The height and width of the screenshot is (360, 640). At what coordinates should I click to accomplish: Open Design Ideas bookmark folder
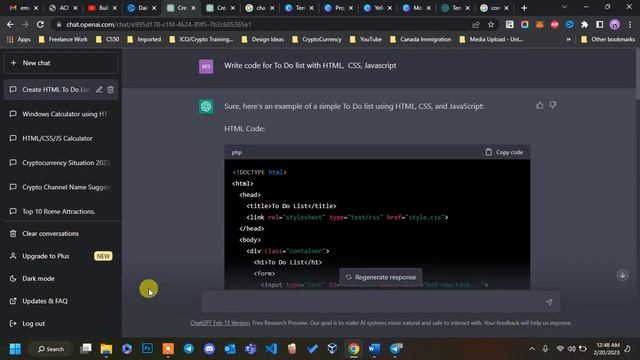click(263, 39)
